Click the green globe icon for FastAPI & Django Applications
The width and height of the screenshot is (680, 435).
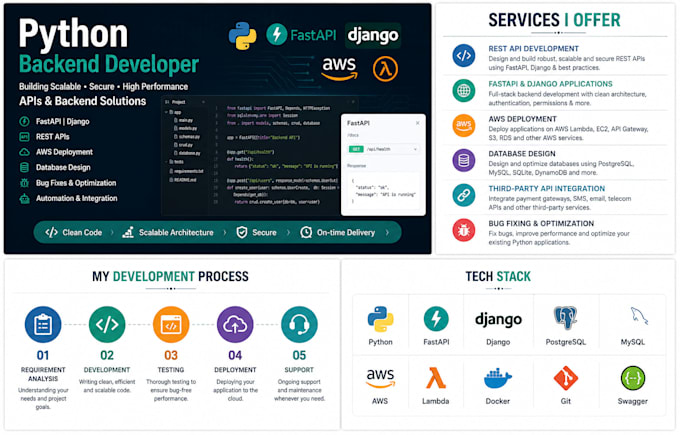pyautogui.click(x=464, y=91)
